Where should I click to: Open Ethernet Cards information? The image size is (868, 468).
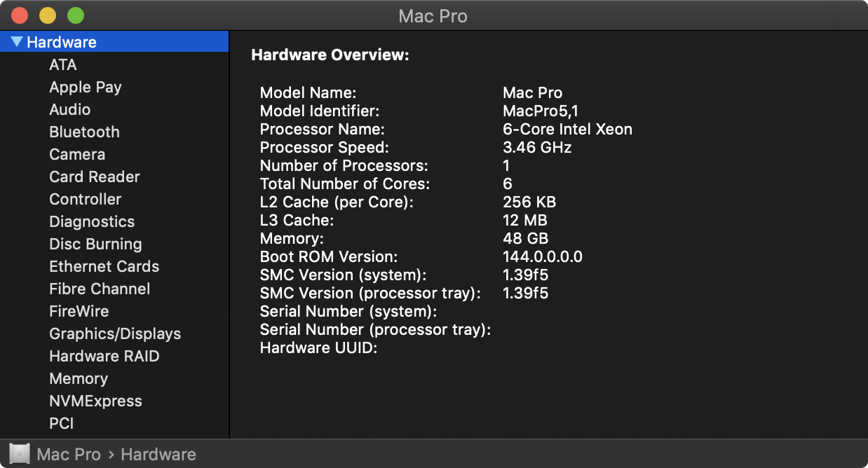pyautogui.click(x=104, y=266)
